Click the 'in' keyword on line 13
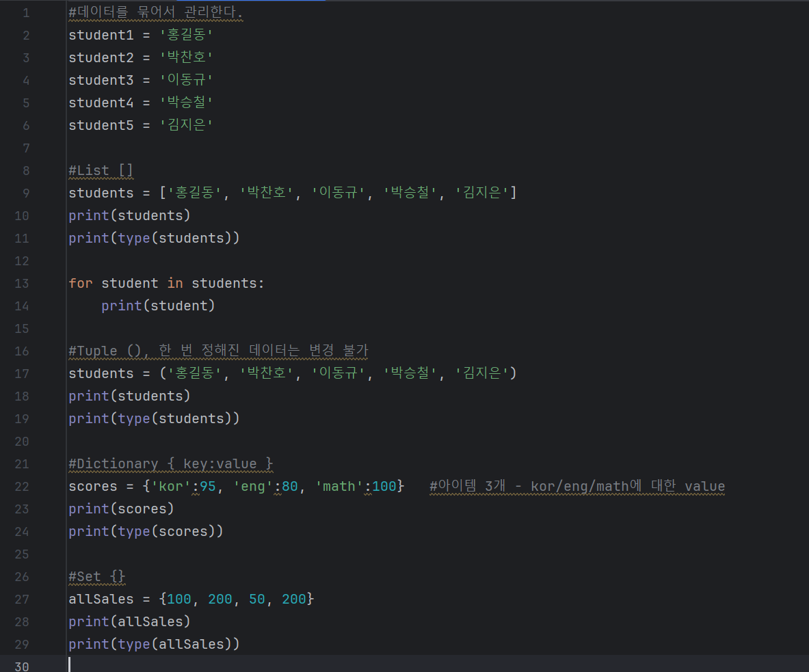809x672 pixels. pyautogui.click(x=175, y=283)
